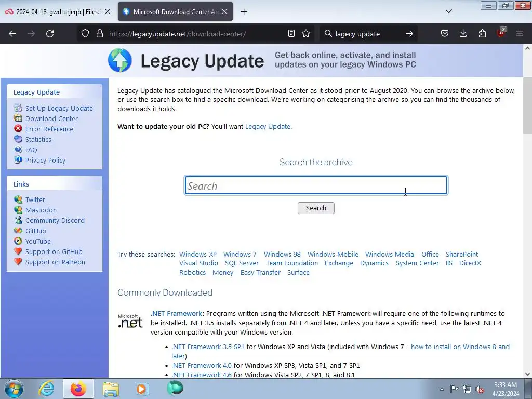The image size is (532, 399).
Task: Open Error Reference in the sidebar
Action: point(49,129)
